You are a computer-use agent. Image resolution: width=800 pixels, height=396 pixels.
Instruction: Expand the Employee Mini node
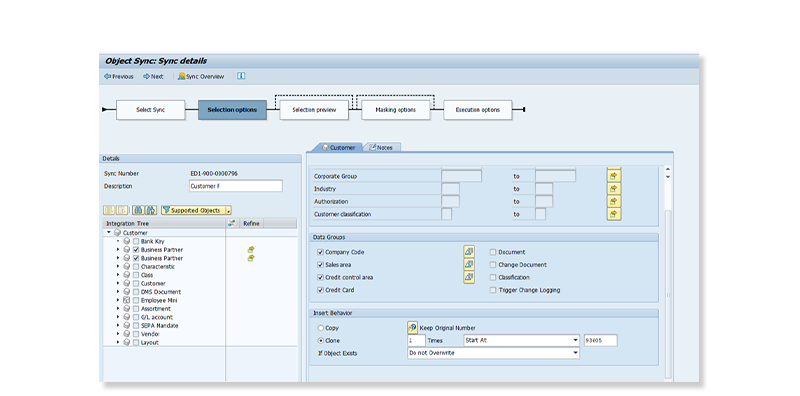(118, 300)
